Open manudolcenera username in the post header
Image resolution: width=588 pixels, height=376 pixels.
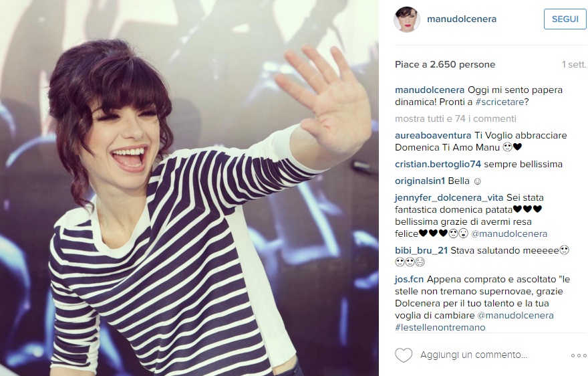(x=462, y=19)
